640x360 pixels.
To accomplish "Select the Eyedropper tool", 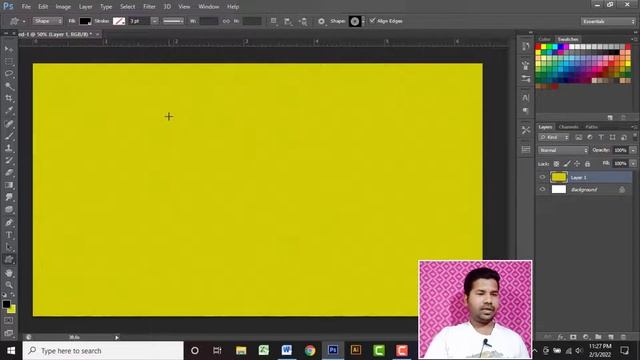I will pos(9,111).
